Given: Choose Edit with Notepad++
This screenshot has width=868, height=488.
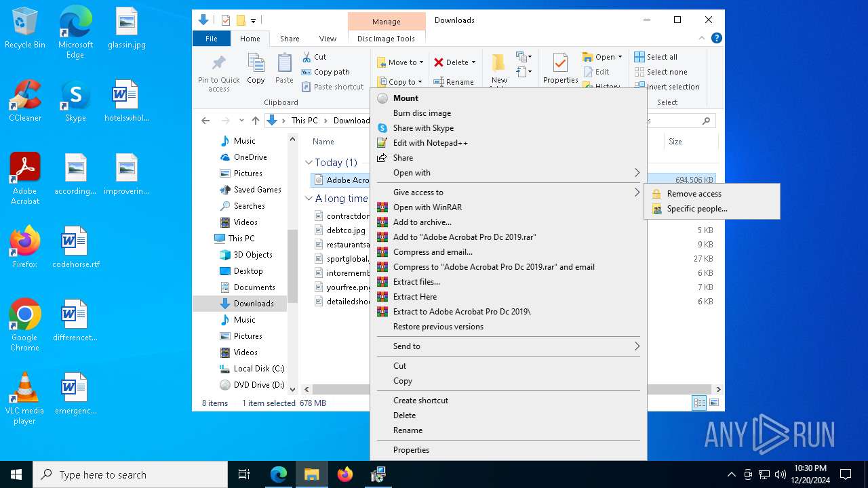Looking at the screenshot, I should pyautogui.click(x=430, y=143).
